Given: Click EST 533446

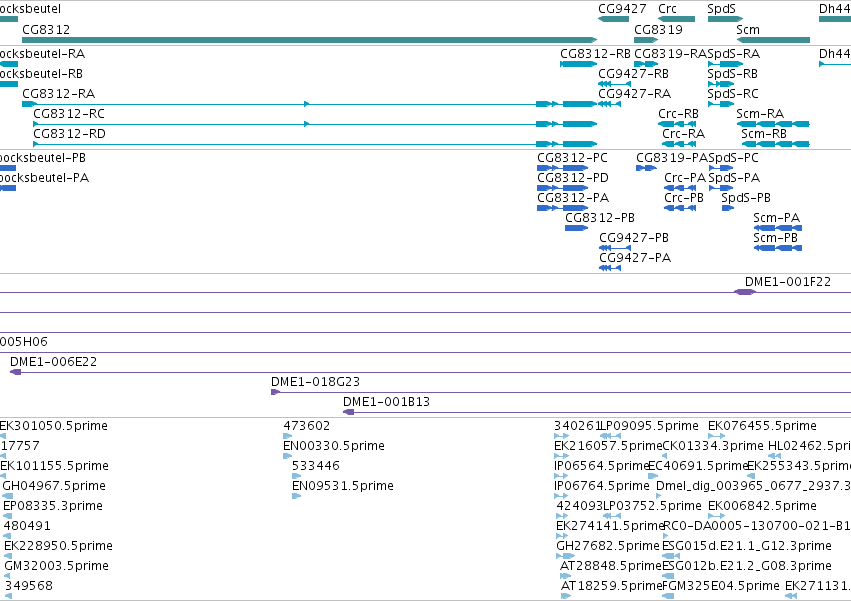Looking at the screenshot, I should pyautogui.click(x=316, y=466).
